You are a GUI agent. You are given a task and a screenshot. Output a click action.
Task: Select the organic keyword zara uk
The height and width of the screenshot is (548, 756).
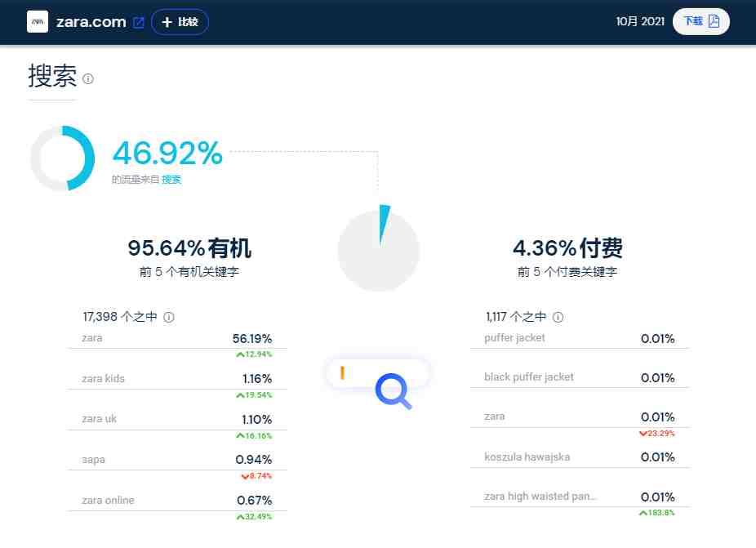pos(100,419)
